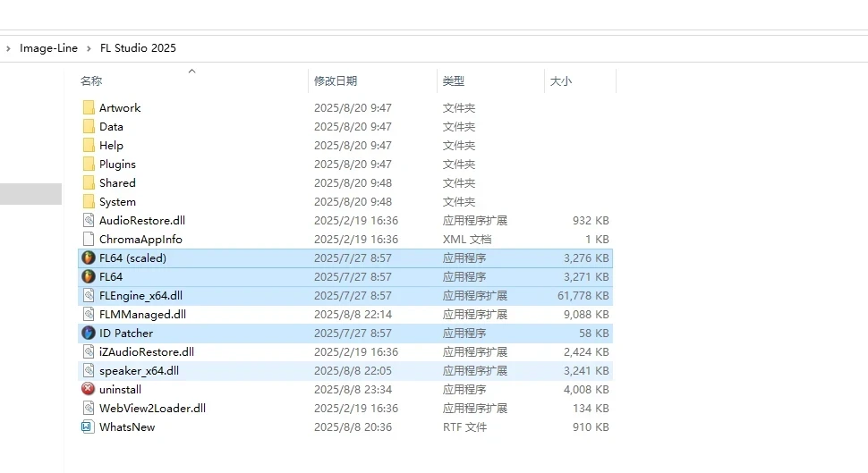Navigate to Image-Line in the address bar
This screenshot has height=473, width=868.
pyautogui.click(x=48, y=48)
